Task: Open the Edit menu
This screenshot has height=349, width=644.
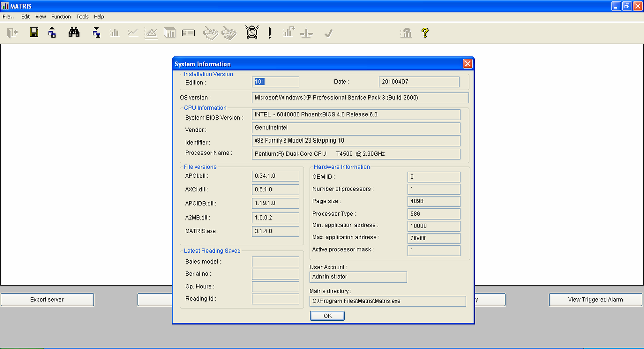Action: click(x=26, y=17)
